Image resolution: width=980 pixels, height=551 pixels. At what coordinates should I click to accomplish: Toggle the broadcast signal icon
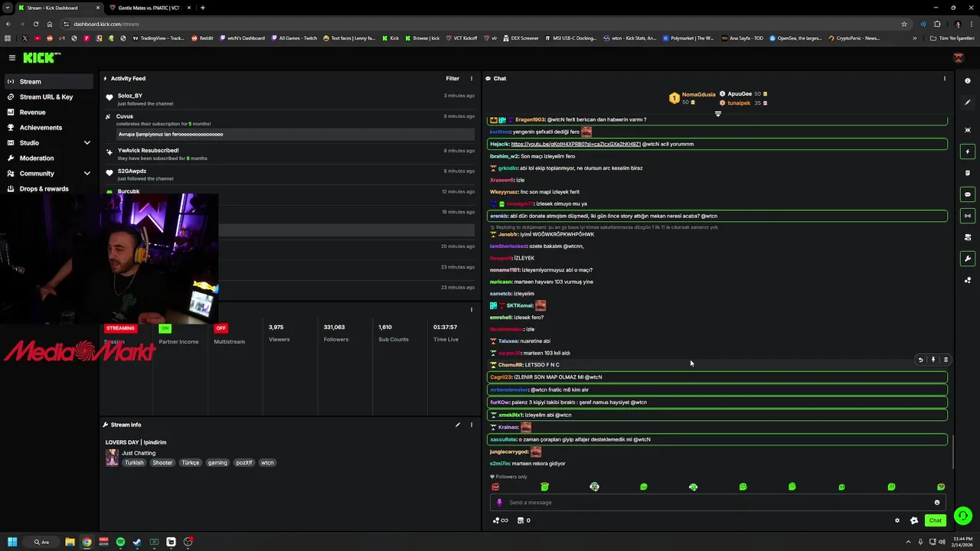tap(968, 216)
